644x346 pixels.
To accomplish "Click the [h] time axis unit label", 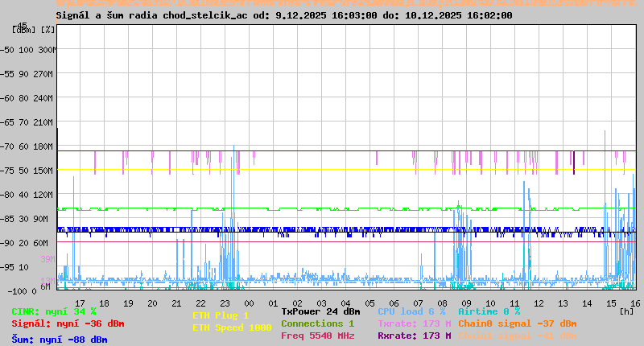I will click(626, 311).
